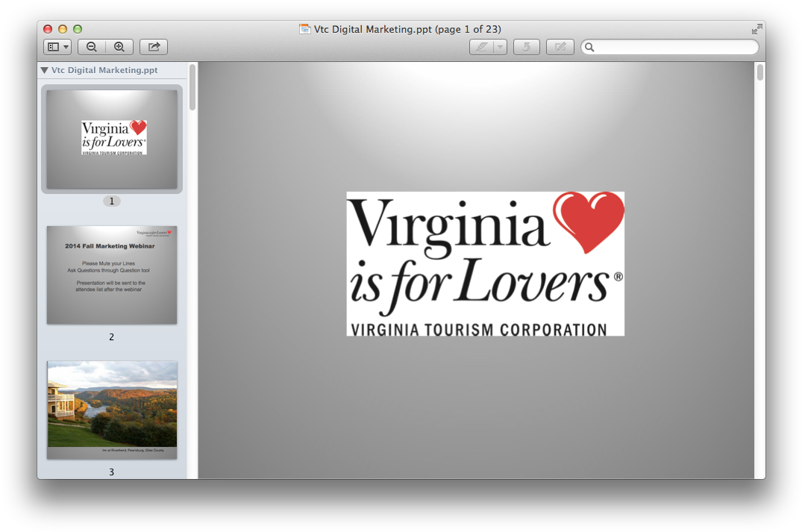This screenshot has width=802, height=532.
Task: Zoom out of the slide
Action: click(x=92, y=47)
